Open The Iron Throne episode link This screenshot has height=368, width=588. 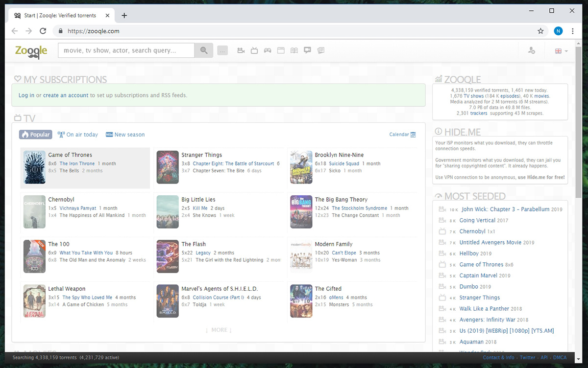77,163
